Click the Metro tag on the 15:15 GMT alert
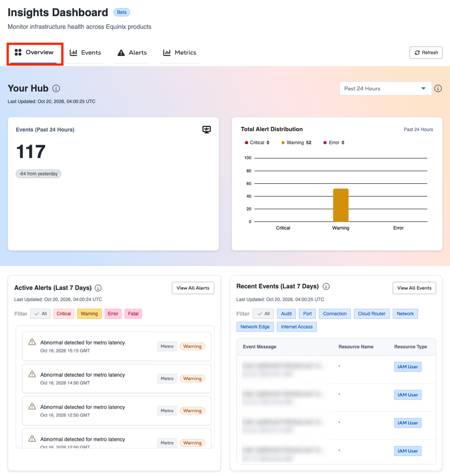This screenshot has height=476, width=450. tap(167, 346)
